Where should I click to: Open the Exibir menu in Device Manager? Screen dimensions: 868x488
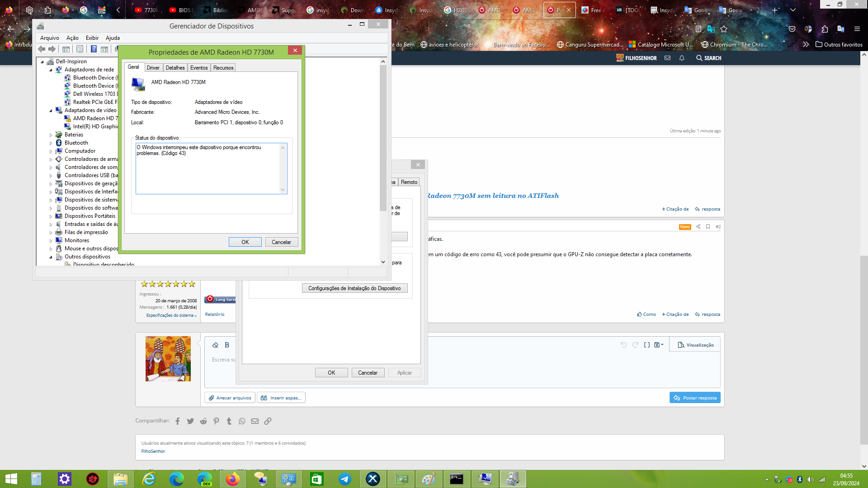(92, 38)
